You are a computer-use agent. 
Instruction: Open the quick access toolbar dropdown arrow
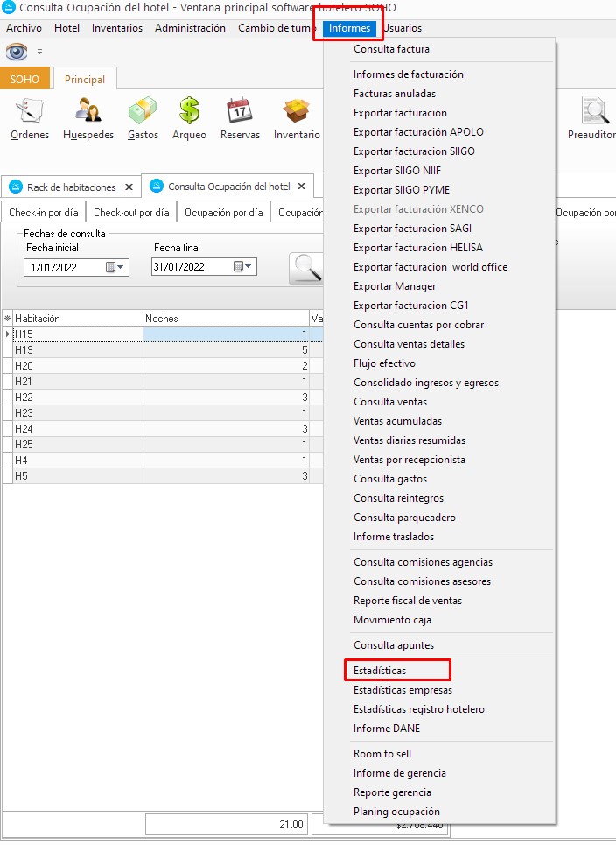coord(39,53)
